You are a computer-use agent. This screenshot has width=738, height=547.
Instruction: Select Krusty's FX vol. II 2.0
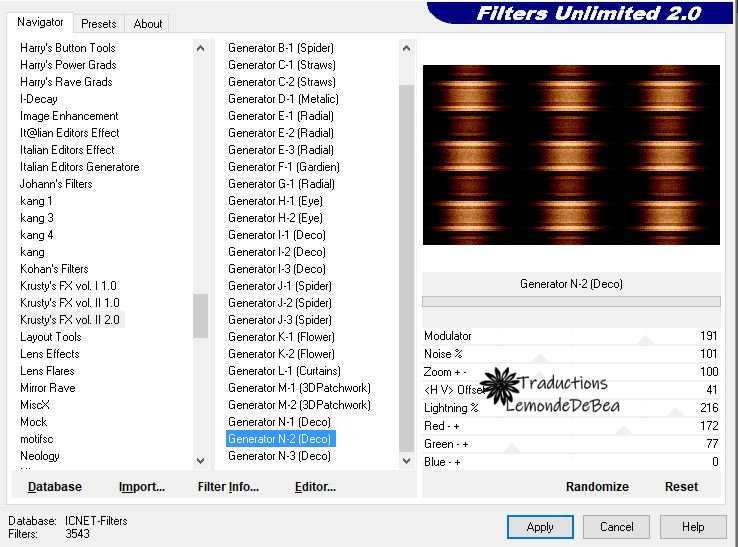click(x=70, y=320)
